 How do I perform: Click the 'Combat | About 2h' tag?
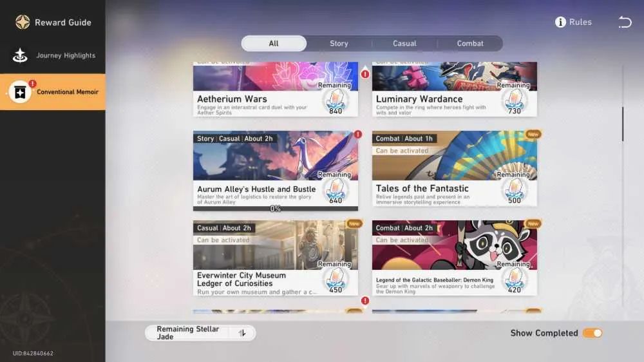[x=404, y=228]
